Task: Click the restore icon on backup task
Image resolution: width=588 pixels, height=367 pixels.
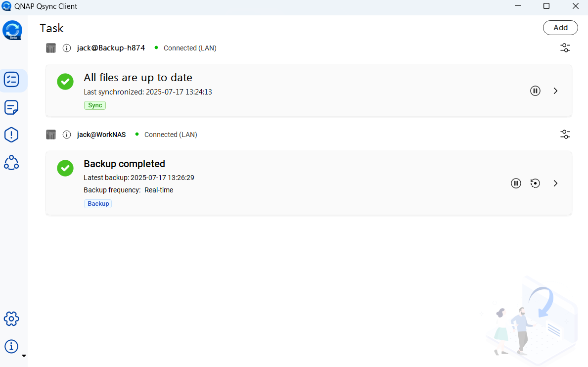Action: pyautogui.click(x=535, y=183)
